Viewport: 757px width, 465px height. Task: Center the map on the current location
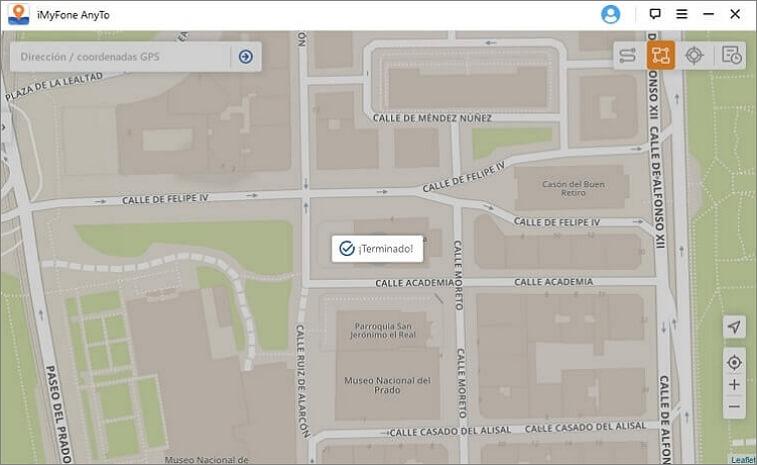click(734, 362)
